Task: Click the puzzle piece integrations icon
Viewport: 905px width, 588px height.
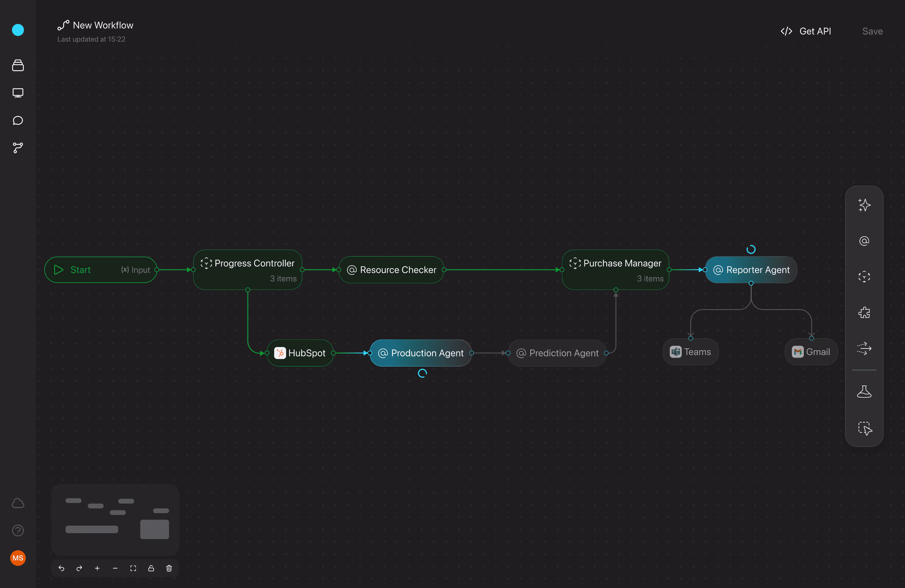Action: pyautogui.click(x=864, y=313)
